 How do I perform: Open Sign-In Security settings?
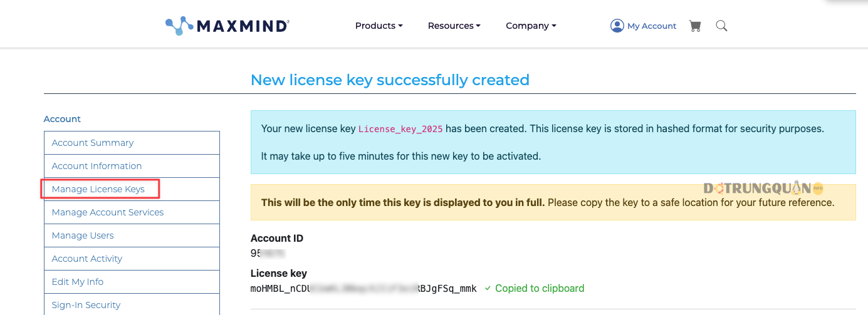pos(132,304)
